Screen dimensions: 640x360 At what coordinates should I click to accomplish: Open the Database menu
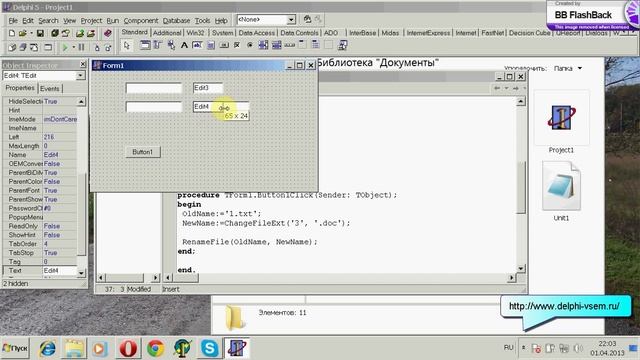tap(176, 20)
